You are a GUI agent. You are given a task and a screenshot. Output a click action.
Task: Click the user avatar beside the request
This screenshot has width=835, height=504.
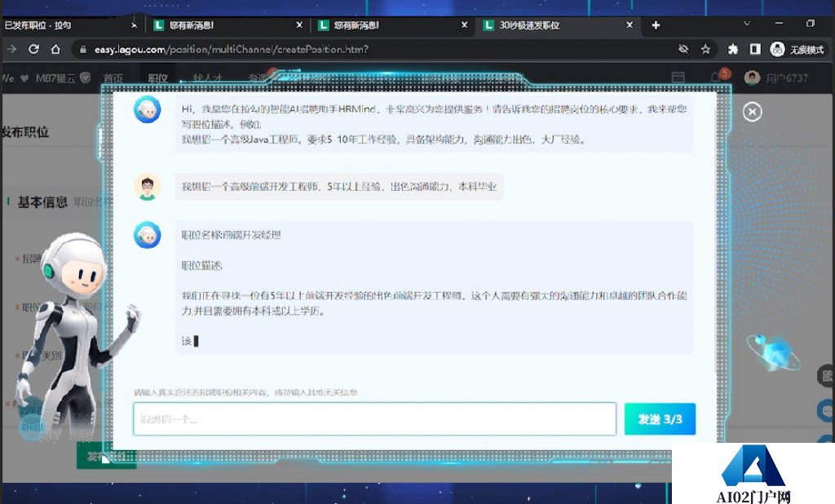(x=147, y=187)
